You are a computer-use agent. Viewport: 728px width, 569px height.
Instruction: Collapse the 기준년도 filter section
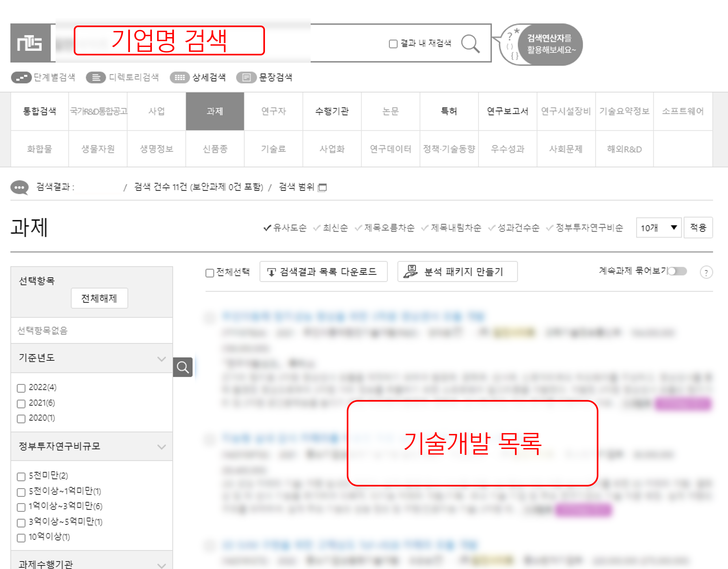(x=161, y=359)
